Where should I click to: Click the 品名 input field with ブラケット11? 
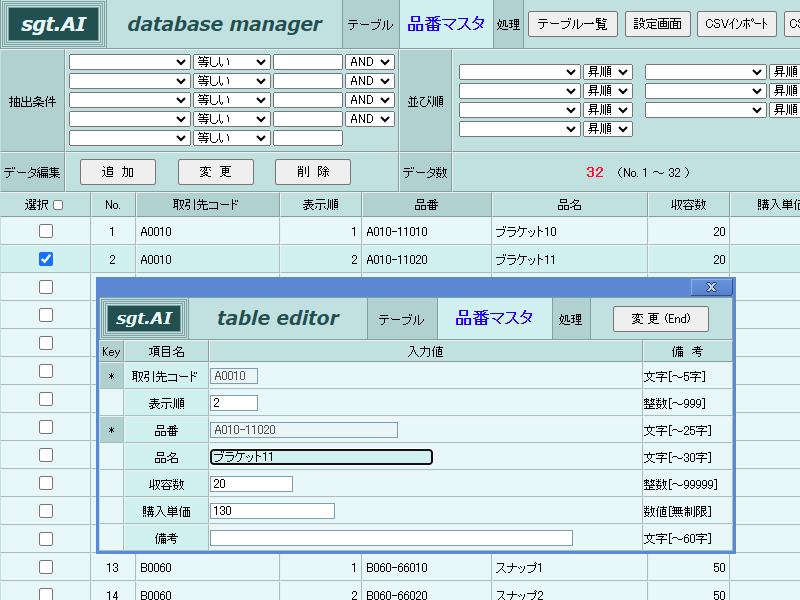click(x=321, y=457)
